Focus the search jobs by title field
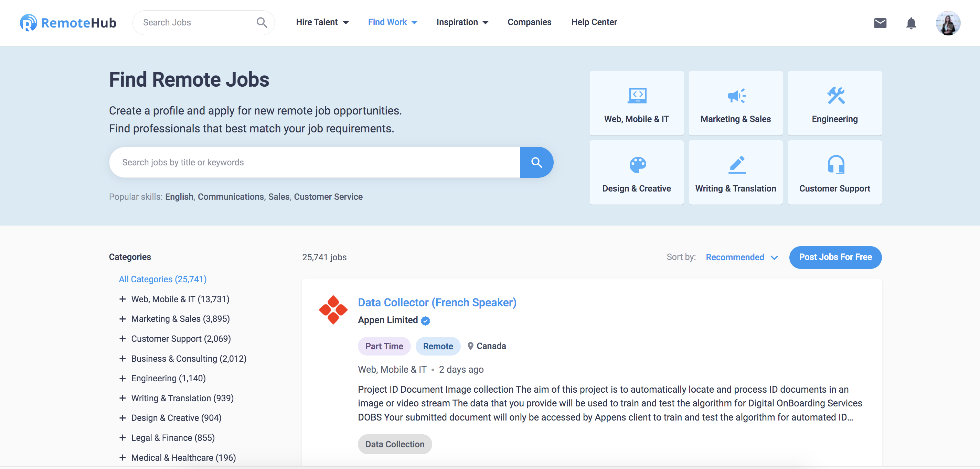 [x=315, y=162]
